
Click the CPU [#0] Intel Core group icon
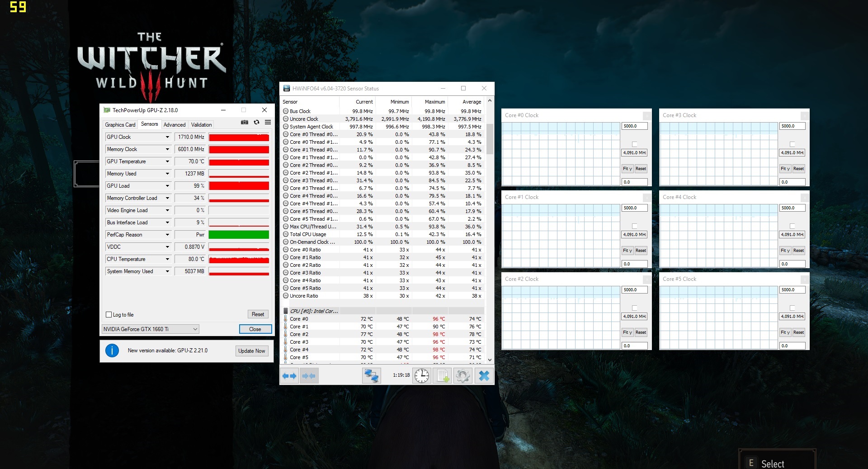coord(286,311)
